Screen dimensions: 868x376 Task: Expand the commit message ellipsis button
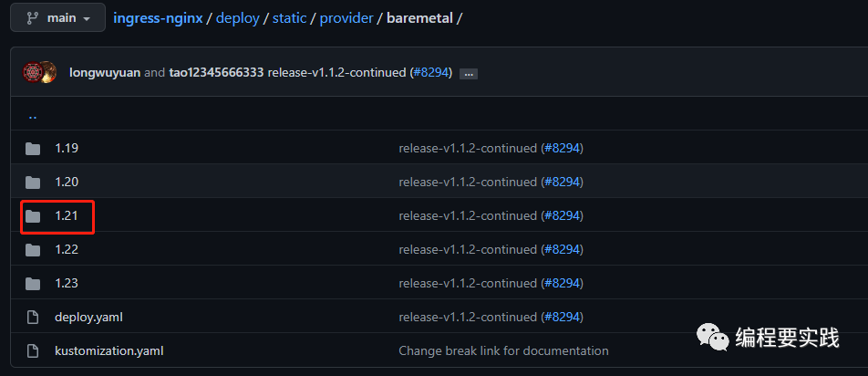(469, 73)
